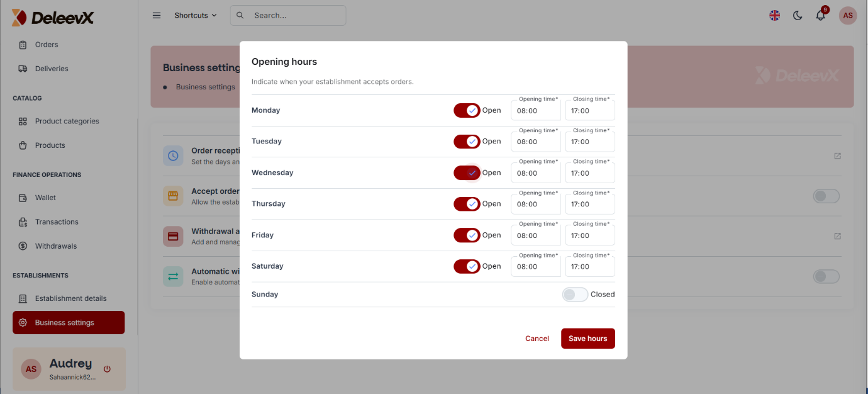Edit Monday opening time field

point(536,110)
